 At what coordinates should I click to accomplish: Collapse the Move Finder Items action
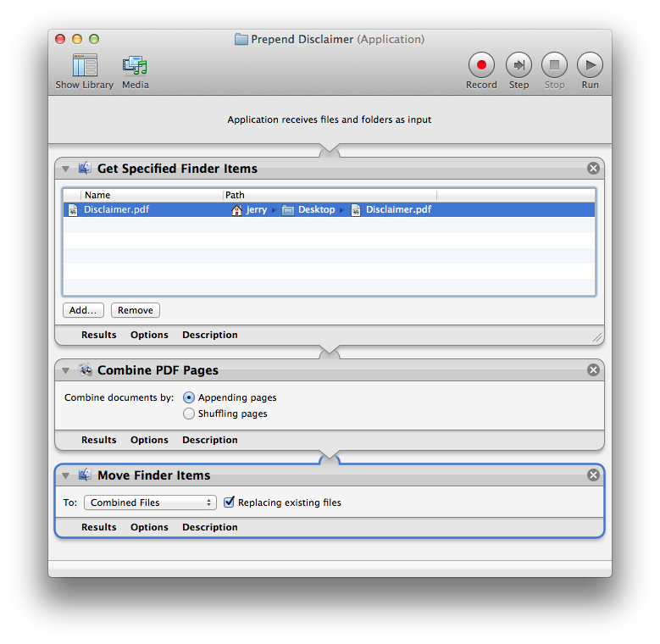point(66,475)
